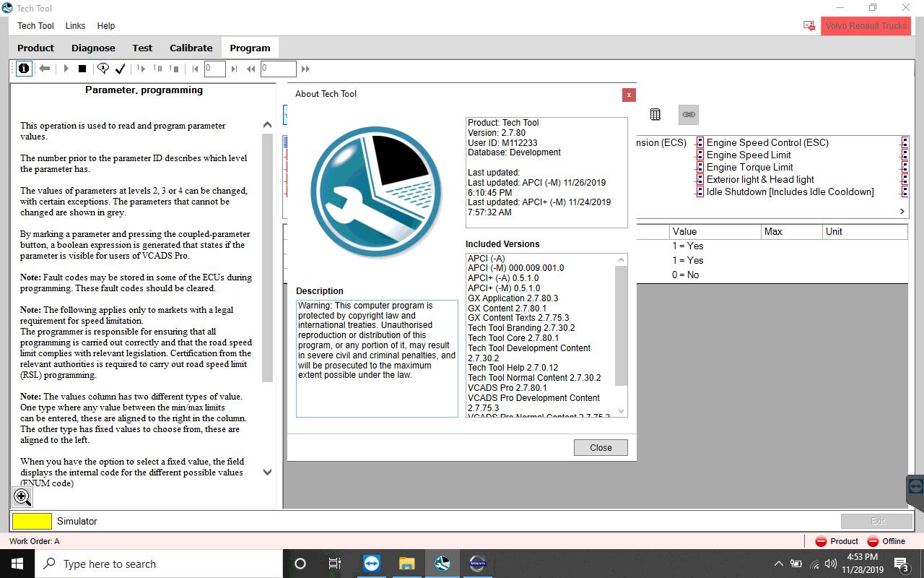
Task: Click the Value column header
Action: coord(715,231)
